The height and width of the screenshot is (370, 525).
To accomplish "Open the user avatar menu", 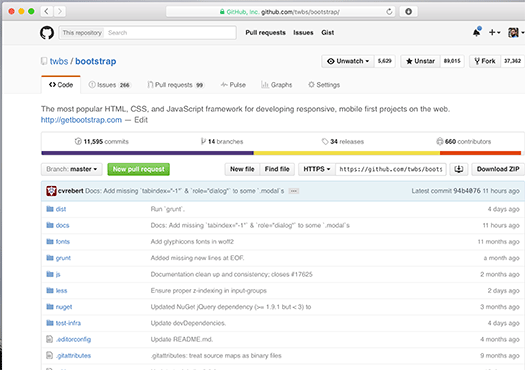I will tap(515, 32).
